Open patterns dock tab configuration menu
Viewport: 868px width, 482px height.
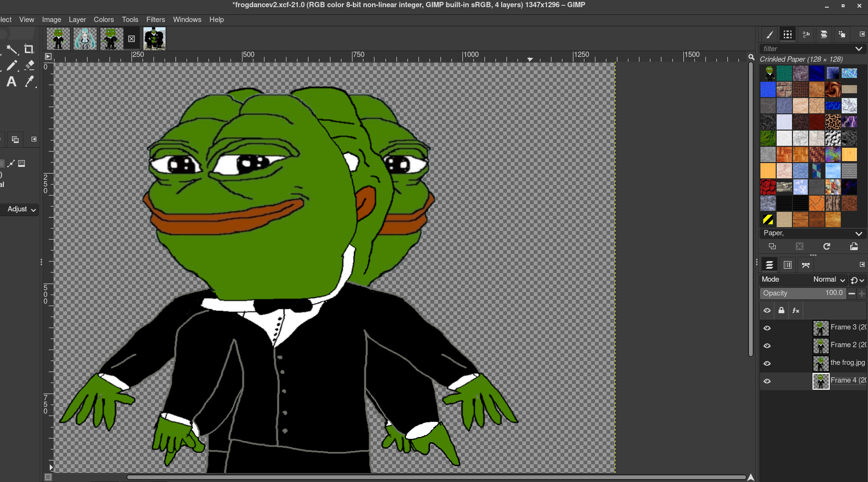pyautogui.click(x=862, y=34)
